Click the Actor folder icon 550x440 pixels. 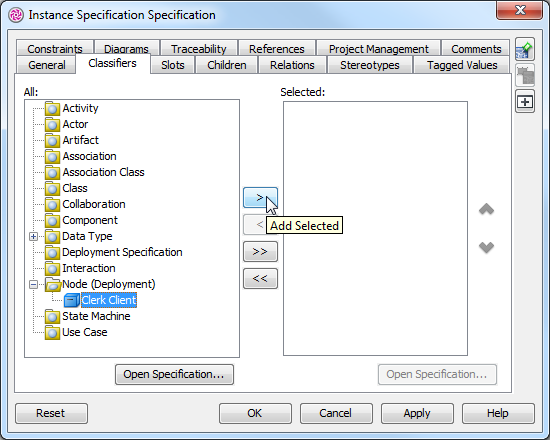click(52, 125)
